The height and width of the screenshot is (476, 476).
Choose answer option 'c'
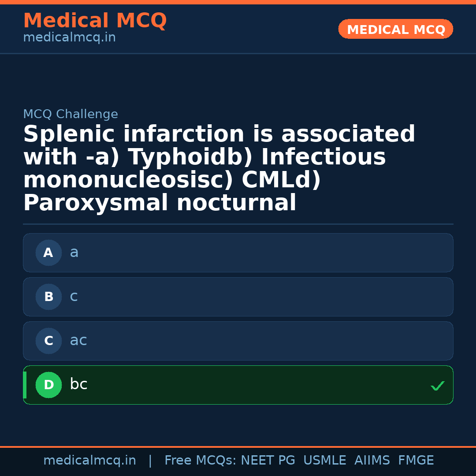[x=238, y=297]
